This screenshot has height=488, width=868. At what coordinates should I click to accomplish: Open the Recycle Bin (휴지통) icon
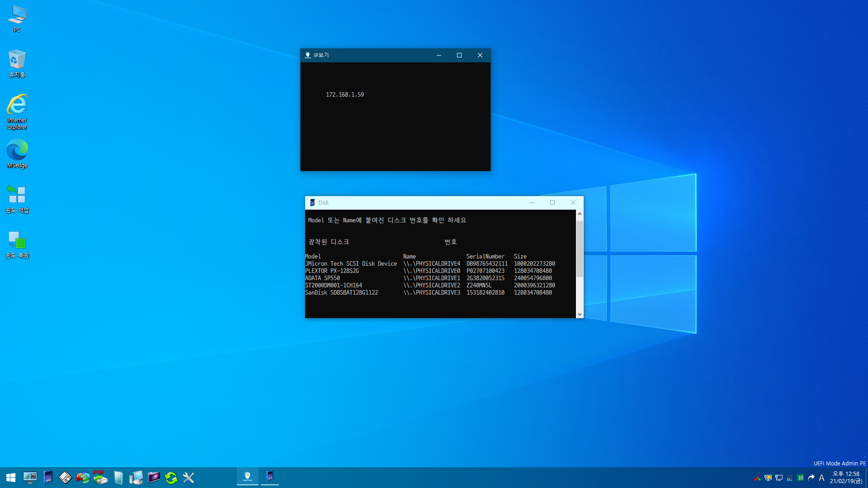(17, 64)
